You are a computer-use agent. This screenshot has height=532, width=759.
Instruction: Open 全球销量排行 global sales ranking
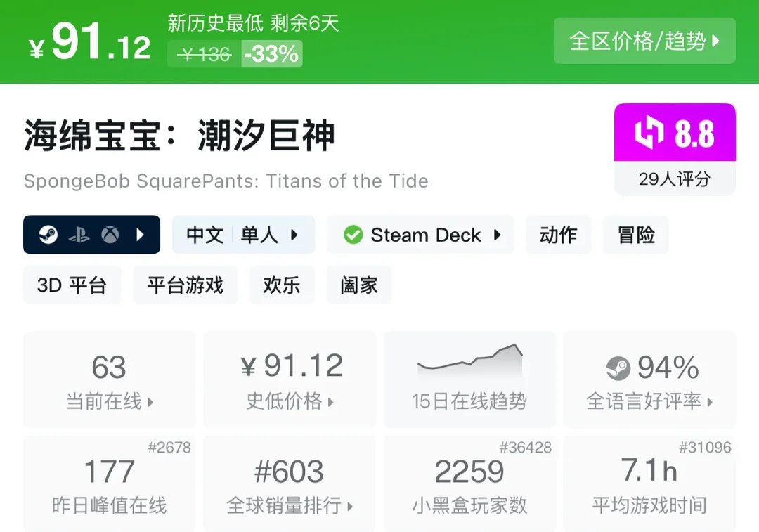point(290,484)
